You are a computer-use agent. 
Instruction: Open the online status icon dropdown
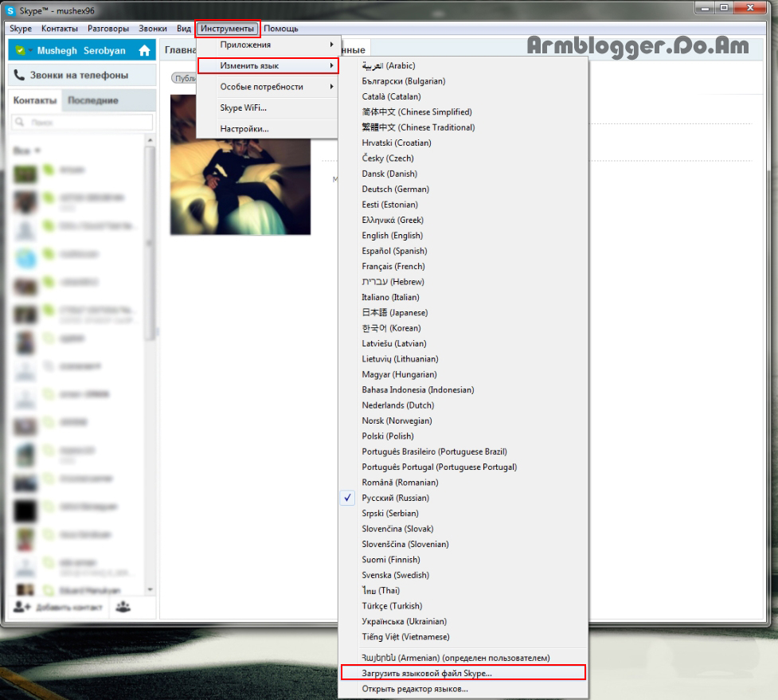tap(23, 51)
